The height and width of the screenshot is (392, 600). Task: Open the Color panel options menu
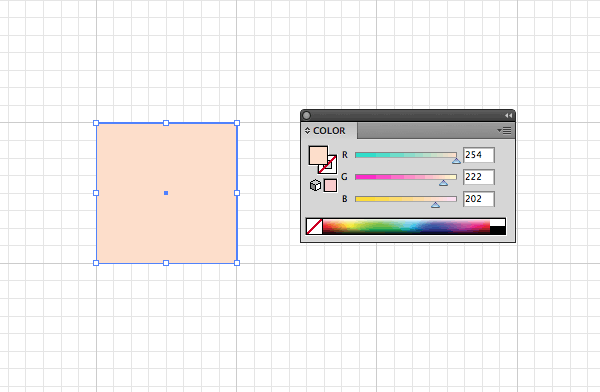tap(504, 131)
